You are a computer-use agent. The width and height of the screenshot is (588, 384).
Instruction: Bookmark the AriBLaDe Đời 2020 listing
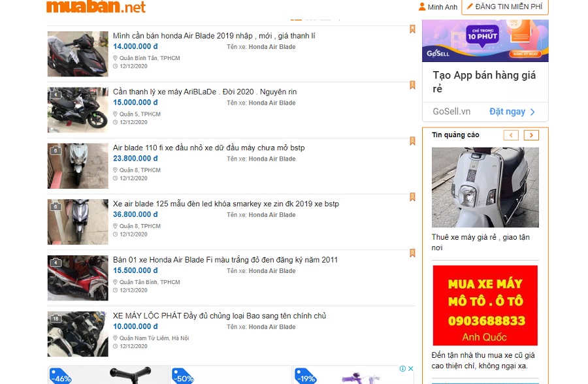(412, 85)
